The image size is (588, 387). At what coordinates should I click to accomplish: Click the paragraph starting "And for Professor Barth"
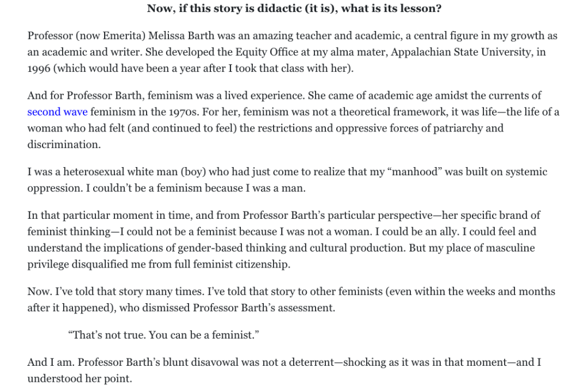[x=293, y=120]
